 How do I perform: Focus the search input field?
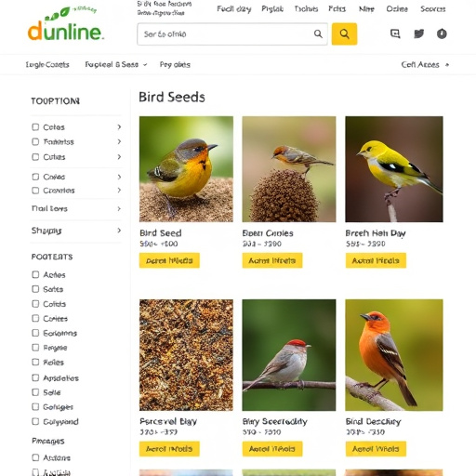(226, 34)
